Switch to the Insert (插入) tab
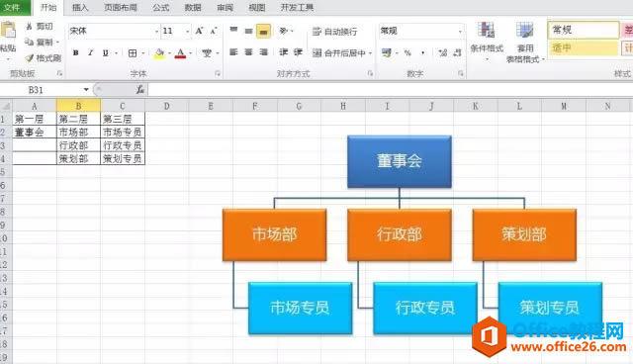The height and width of the screenshot is (364, 633). [80, 7]
